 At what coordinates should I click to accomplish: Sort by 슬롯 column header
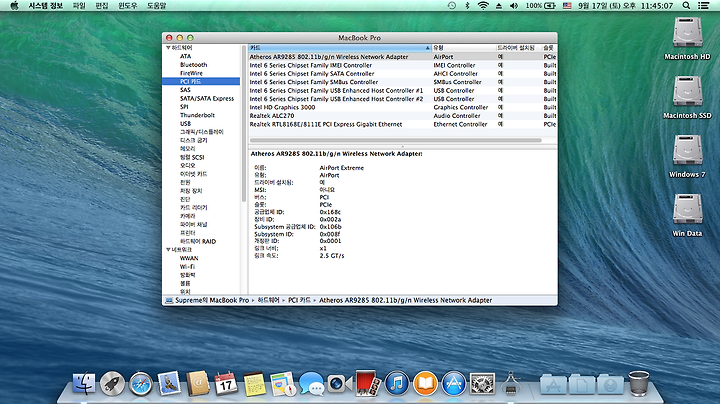pos(550,48)
